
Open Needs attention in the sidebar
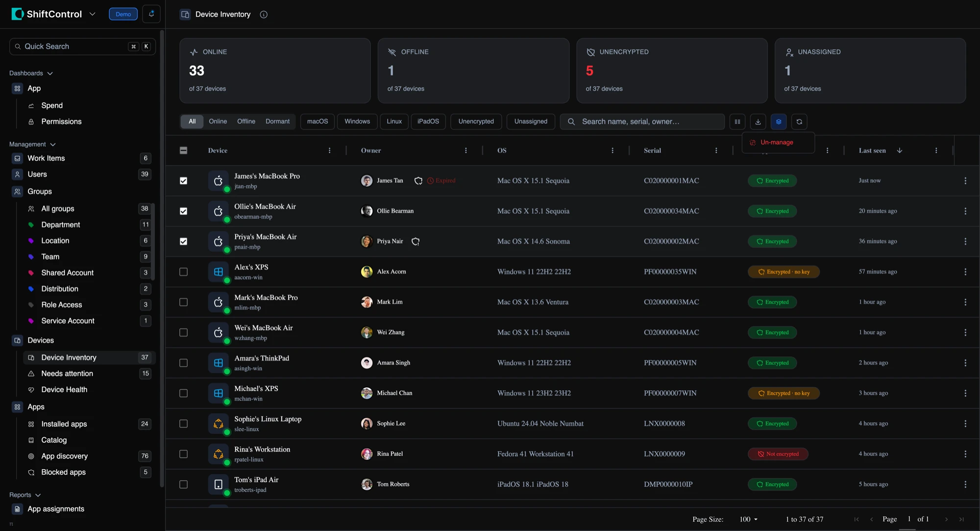[x=89, y=374]
